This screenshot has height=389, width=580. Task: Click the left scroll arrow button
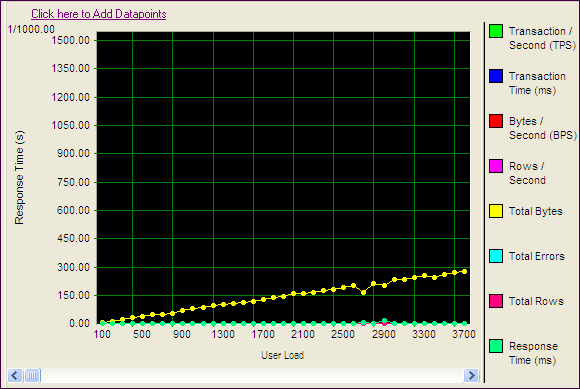coord(15,376)
